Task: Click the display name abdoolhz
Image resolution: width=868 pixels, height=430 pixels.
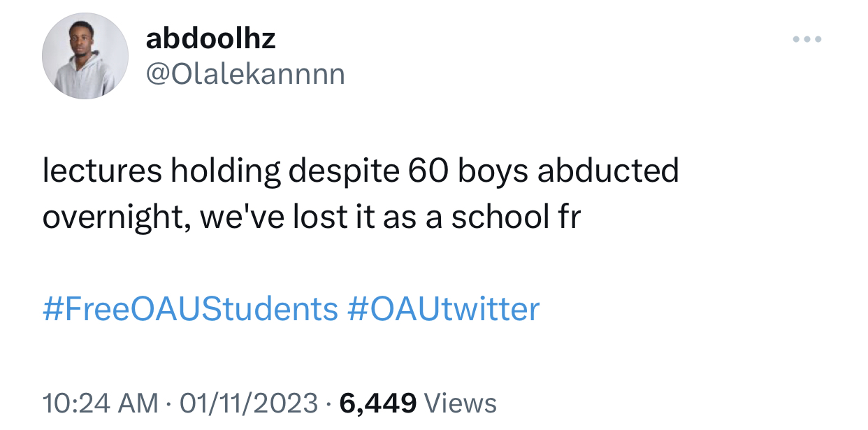Action: [x=210, y=38]
